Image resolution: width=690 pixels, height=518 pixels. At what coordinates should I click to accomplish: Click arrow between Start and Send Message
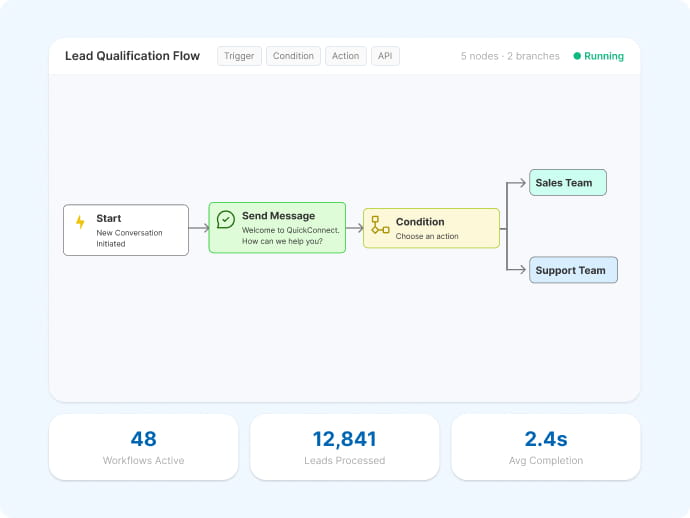199,228
